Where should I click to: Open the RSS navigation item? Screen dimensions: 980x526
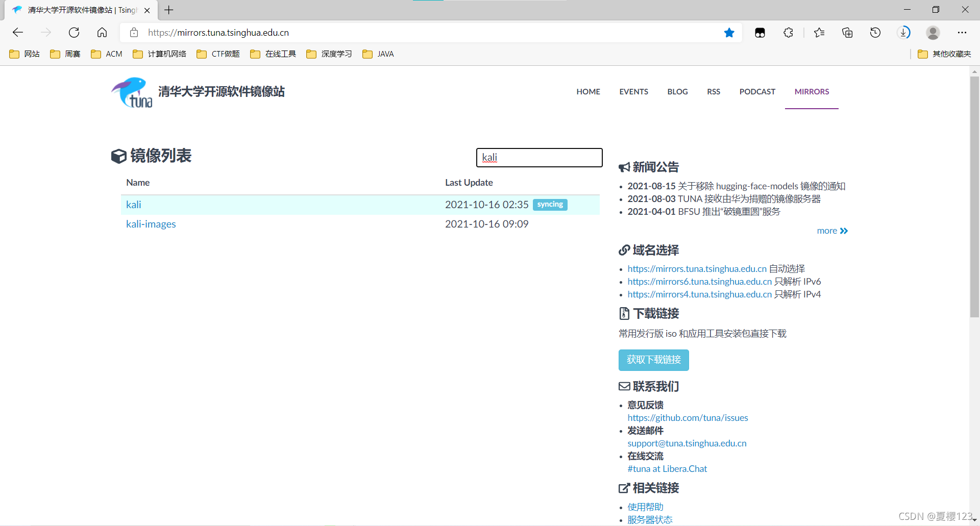tap(714, 92)
